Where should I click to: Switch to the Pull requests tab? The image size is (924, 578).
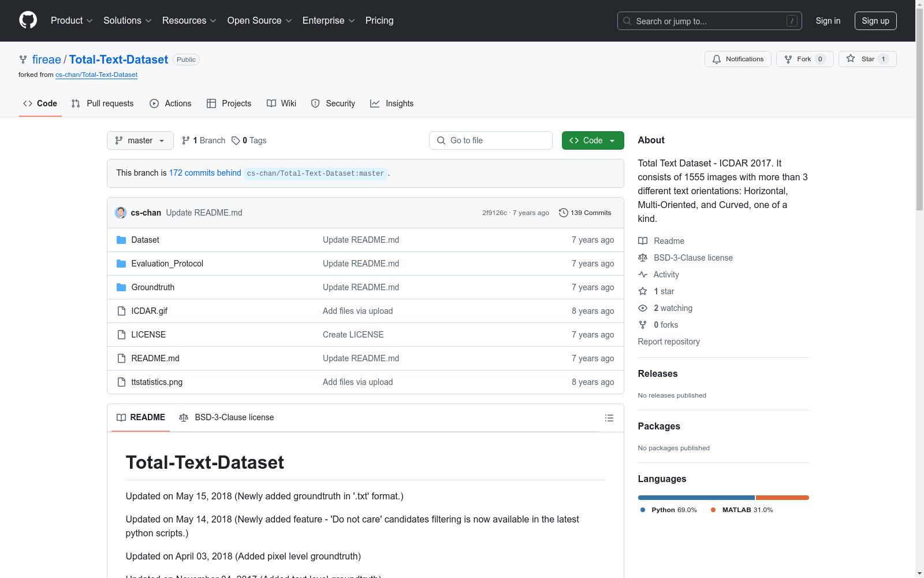102,103
